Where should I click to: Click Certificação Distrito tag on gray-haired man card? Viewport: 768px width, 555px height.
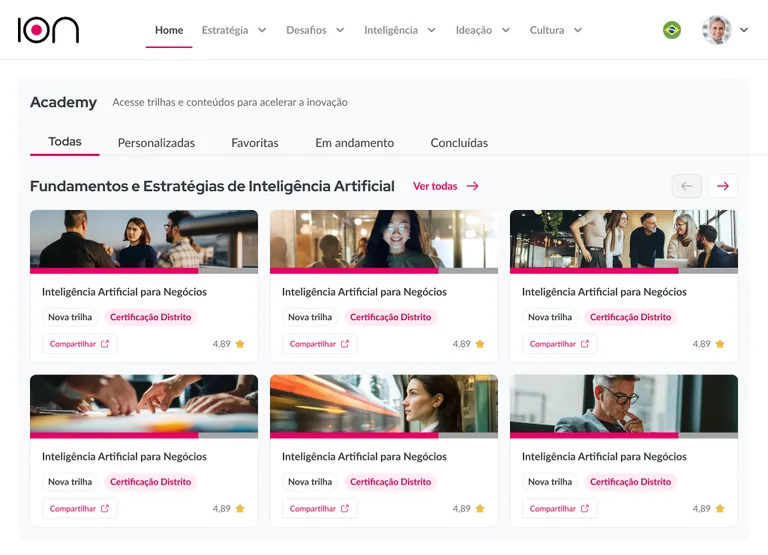630,482
